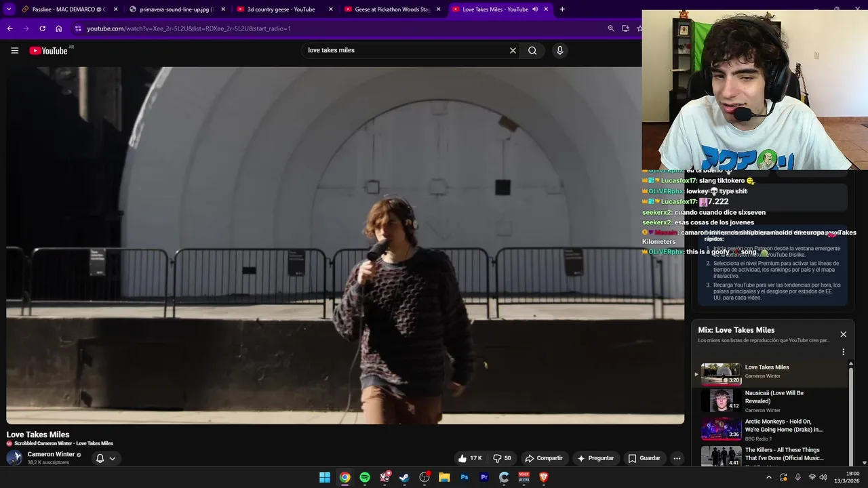
Task: Go to the YouTube home logo
Action: tap(49, 51)
